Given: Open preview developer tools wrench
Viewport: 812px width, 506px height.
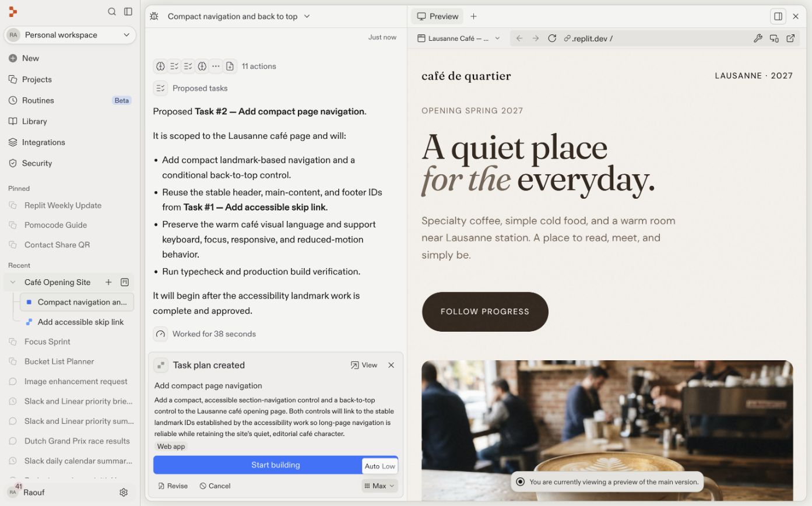Looking at the screenshot, I should coord(758,38).
